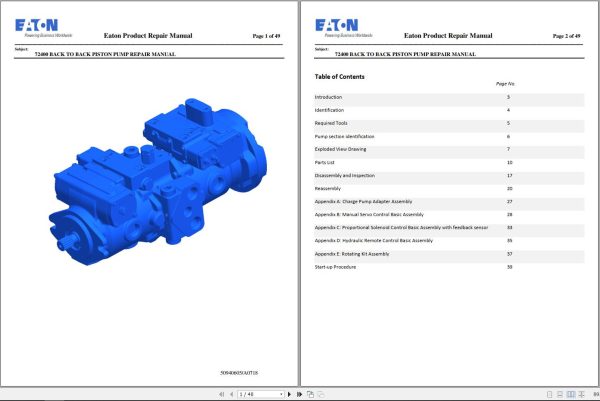Viewport: 600px width, 401px height.
Task: Switch to continuous scrolling page view
Action: (560, 394)
